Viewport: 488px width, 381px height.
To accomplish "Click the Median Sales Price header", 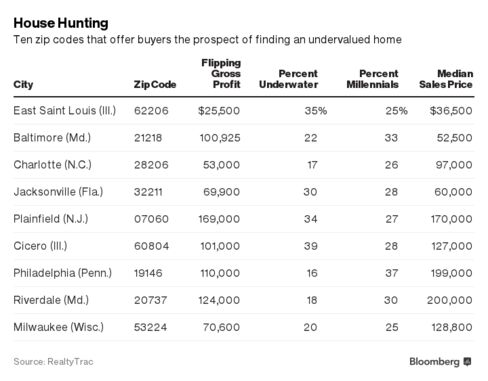I will (446, 79).
